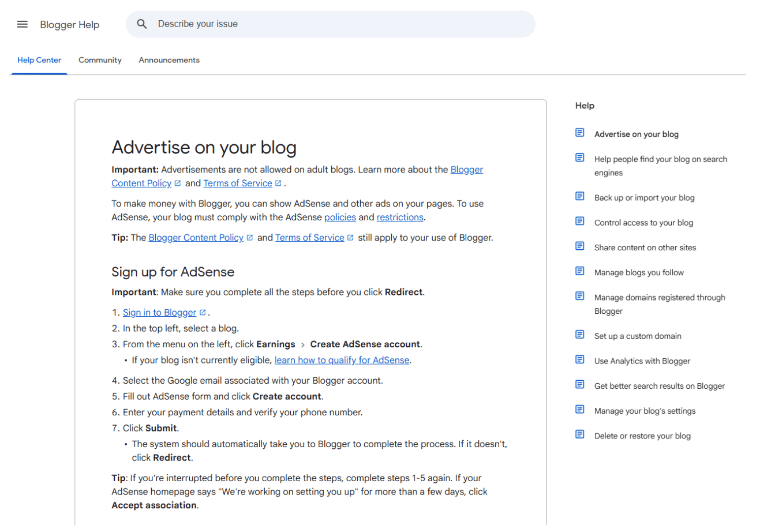Open Advertise on your blog sidebar article
Image resolution: width=757 pixels, height=532 pixels.
[636, 134]
